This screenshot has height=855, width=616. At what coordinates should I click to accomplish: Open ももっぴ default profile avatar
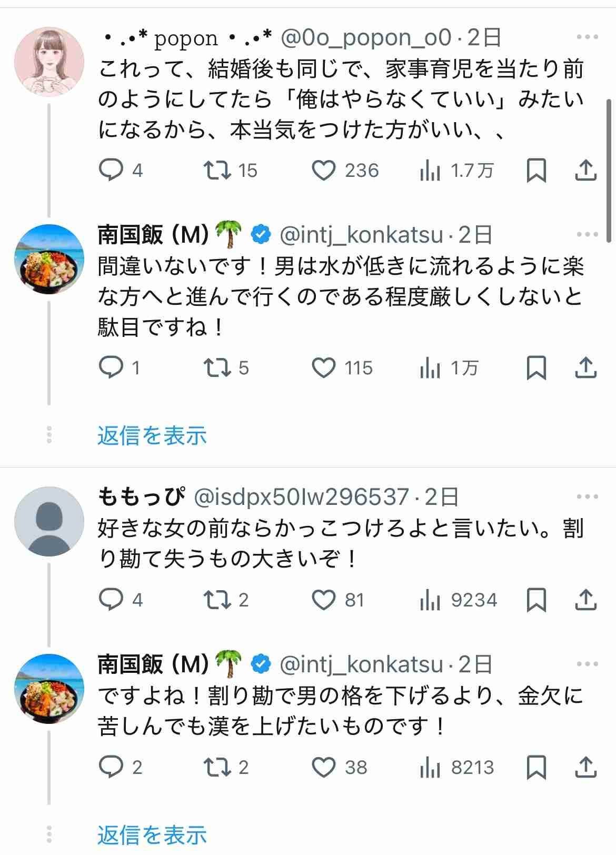pos(49,521)
